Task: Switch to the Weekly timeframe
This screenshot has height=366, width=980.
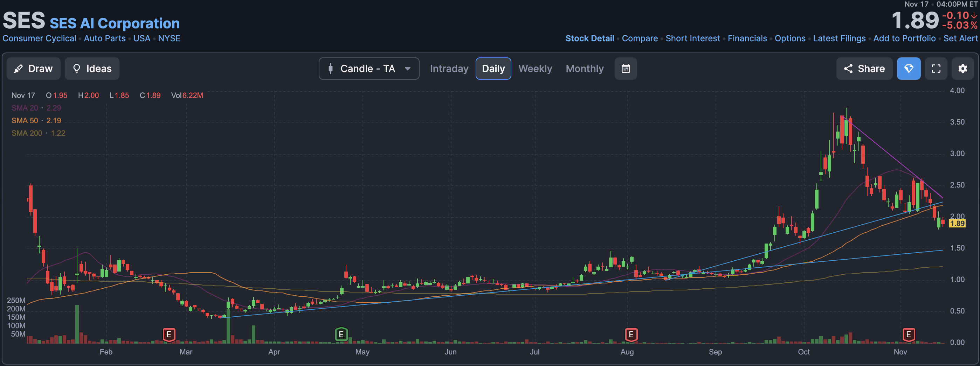Action: point(535,69)
